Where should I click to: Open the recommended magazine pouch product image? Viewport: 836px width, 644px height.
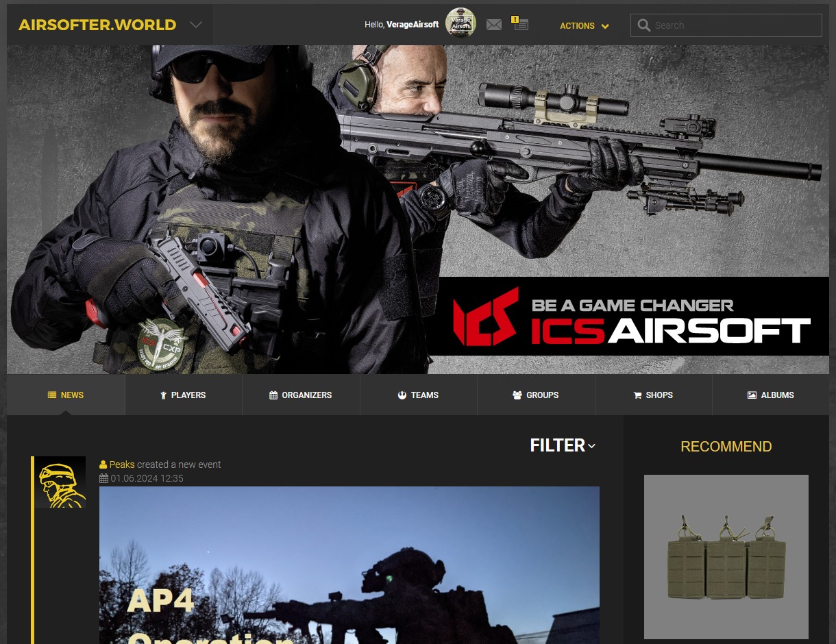click(726, 557)
